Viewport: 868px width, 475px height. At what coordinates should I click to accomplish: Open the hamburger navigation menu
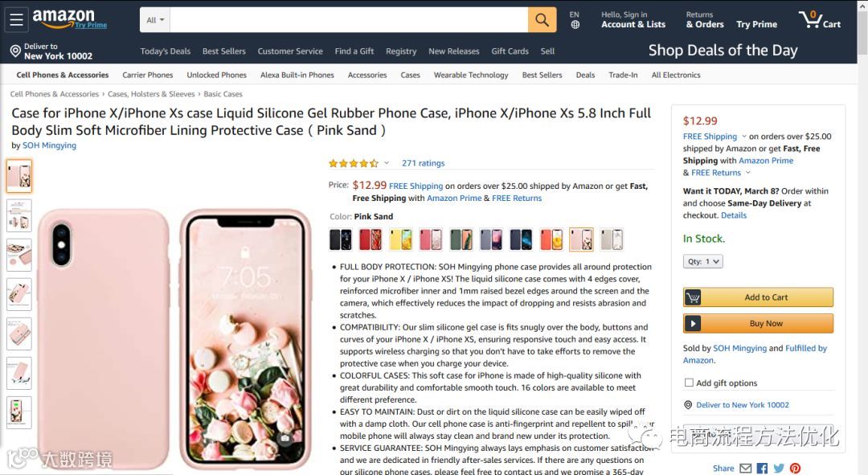tap(17, 20)
